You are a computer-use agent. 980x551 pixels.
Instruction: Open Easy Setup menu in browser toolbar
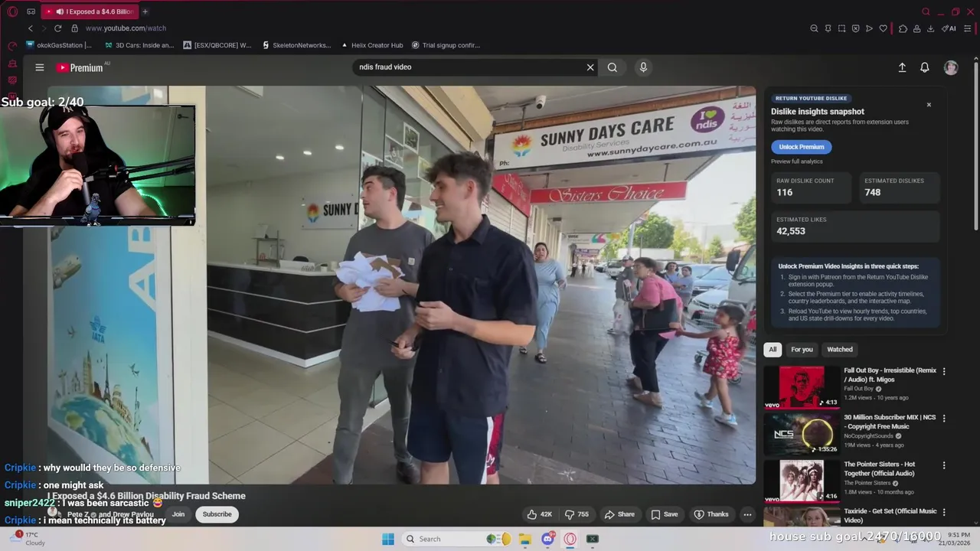coord(968,28)
